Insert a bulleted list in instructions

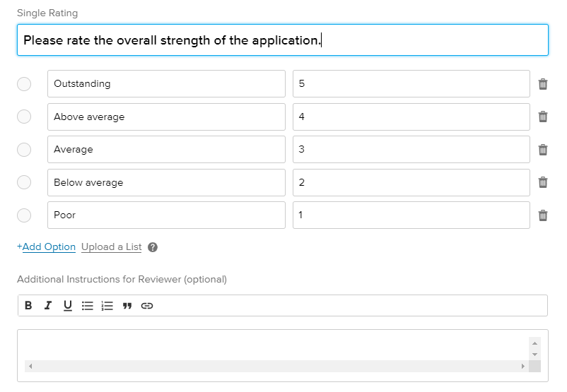click(x=88, y=306)
